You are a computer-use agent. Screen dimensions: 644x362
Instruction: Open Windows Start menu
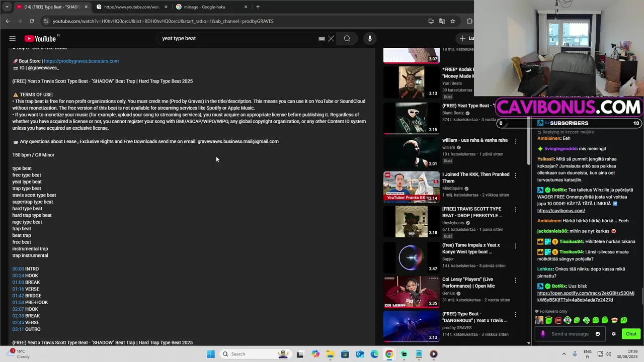point(211,354)
